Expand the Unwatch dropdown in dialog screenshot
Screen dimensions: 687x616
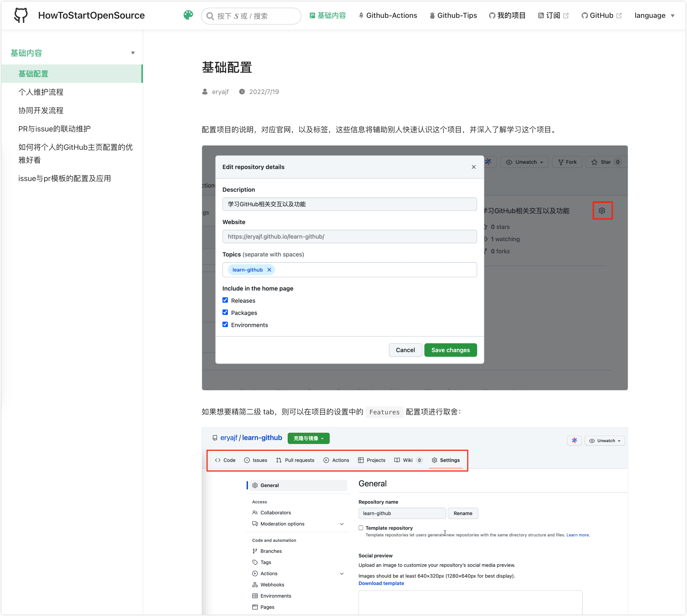pyautogui.click(x=524, y=162)
